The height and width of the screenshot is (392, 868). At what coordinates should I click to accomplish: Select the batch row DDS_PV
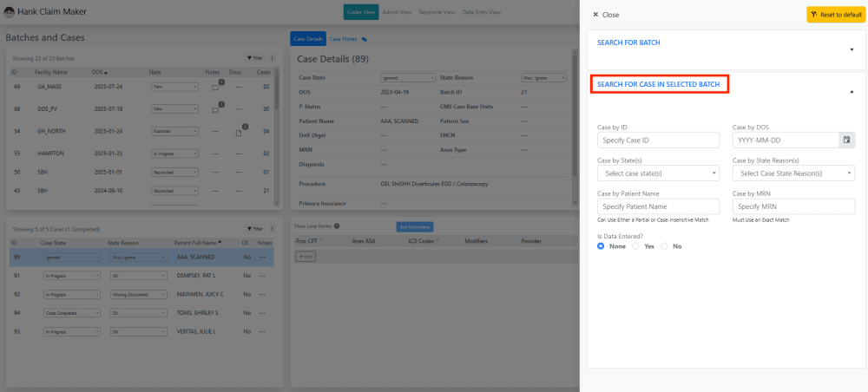point(141,109)
